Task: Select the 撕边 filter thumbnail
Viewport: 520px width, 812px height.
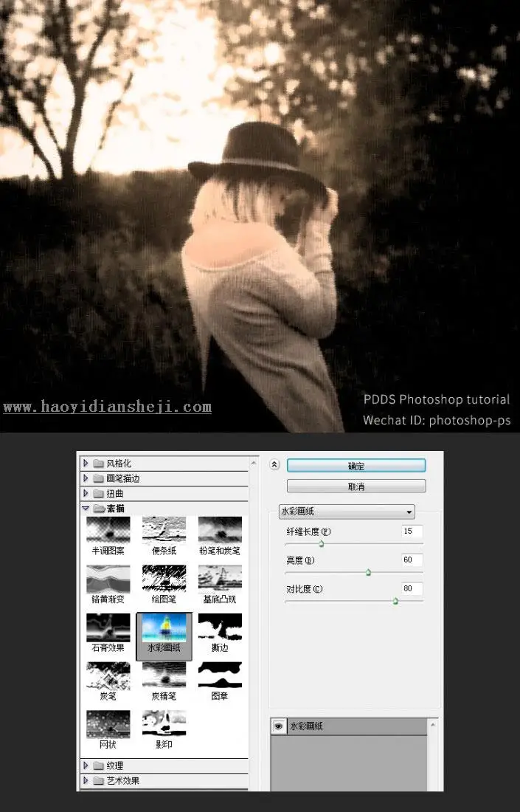Action: coord(220,627)
